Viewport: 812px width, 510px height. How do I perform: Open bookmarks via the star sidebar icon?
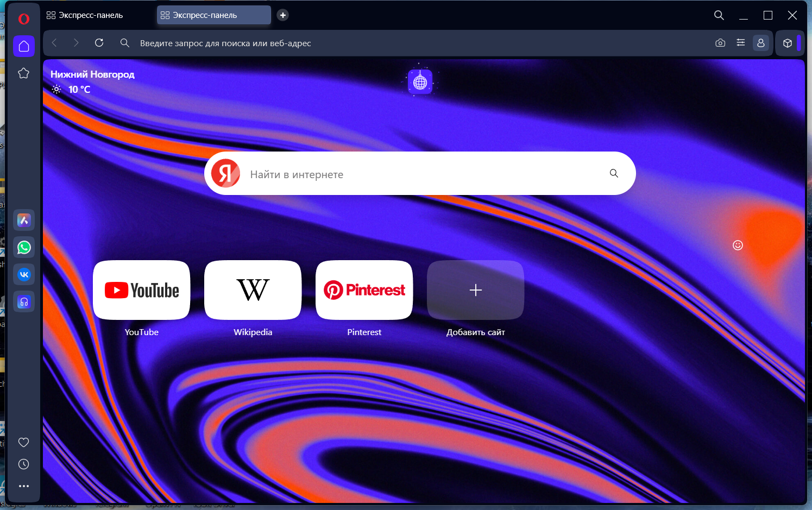tap(23, 73)
